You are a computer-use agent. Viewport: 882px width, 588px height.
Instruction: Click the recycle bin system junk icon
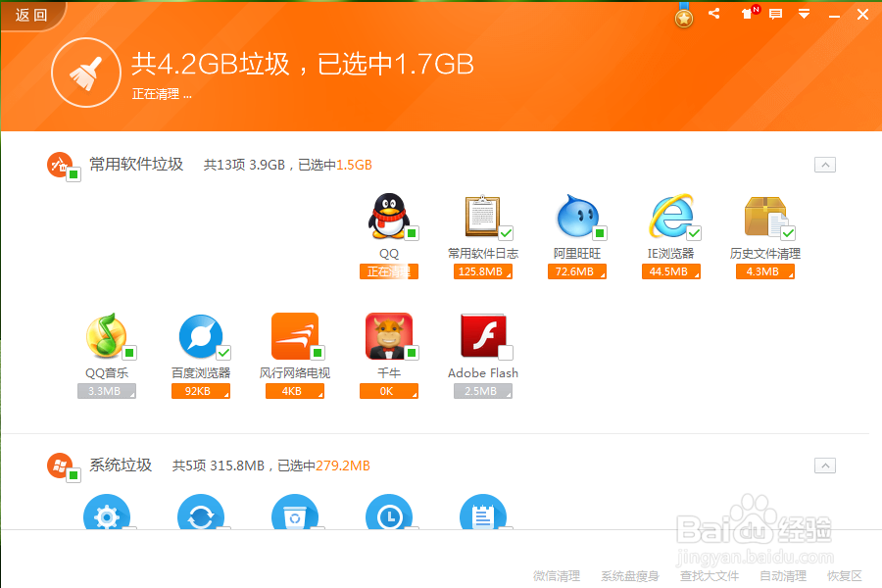pyautogui.click(x=295, y=513)
